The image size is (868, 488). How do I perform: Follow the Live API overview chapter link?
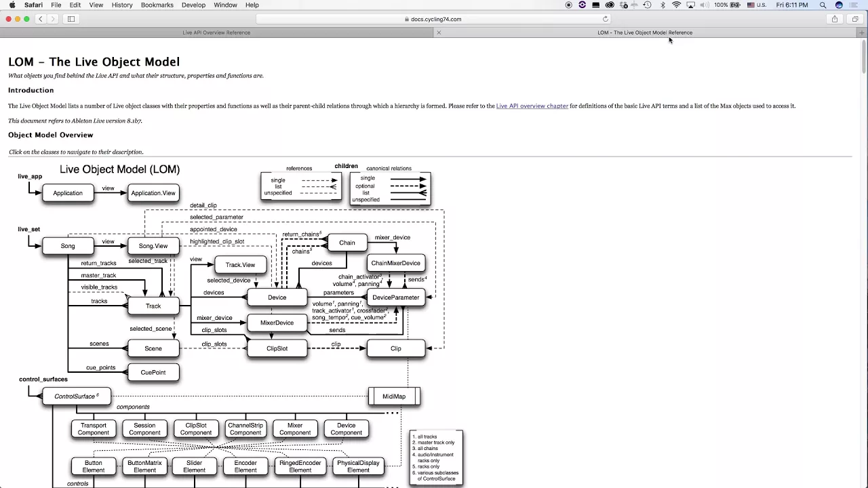tap(532, 106)
